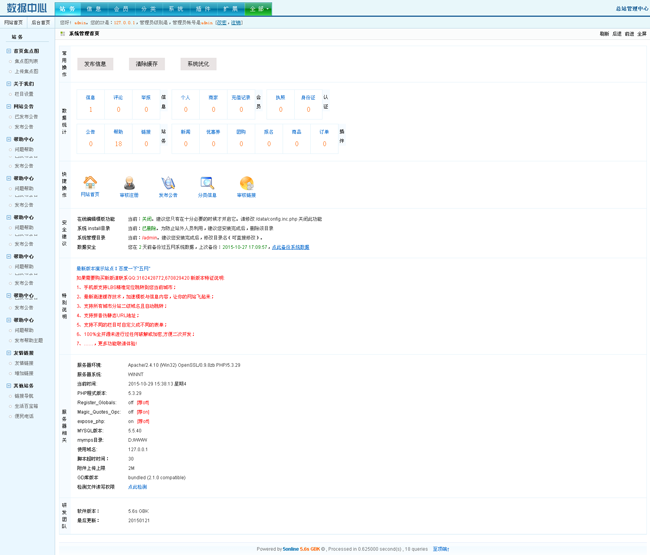Switch to the 站务 top tab
650x555 pixels.
[68, 9]
